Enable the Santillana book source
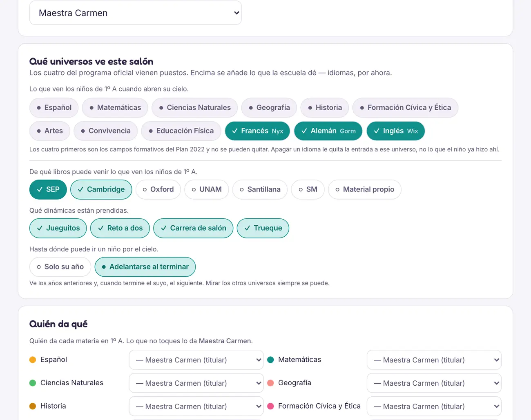531x420 pixels. click(260, 189)
